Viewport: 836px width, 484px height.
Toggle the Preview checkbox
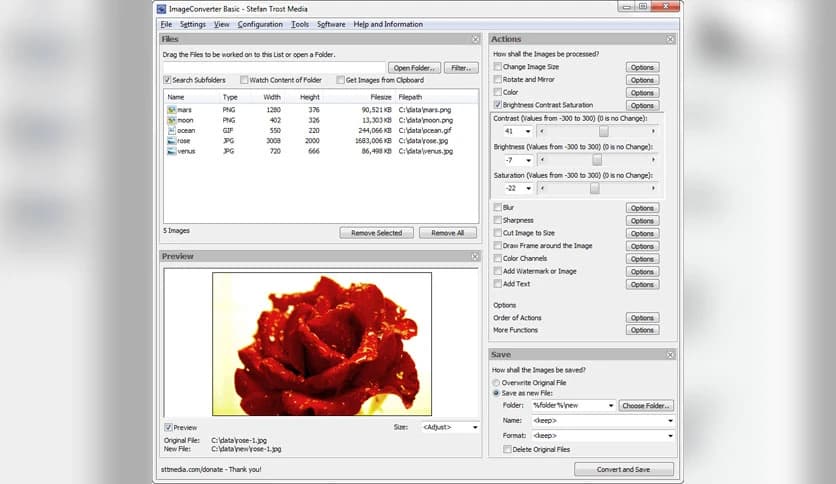[x=168, y=427]
